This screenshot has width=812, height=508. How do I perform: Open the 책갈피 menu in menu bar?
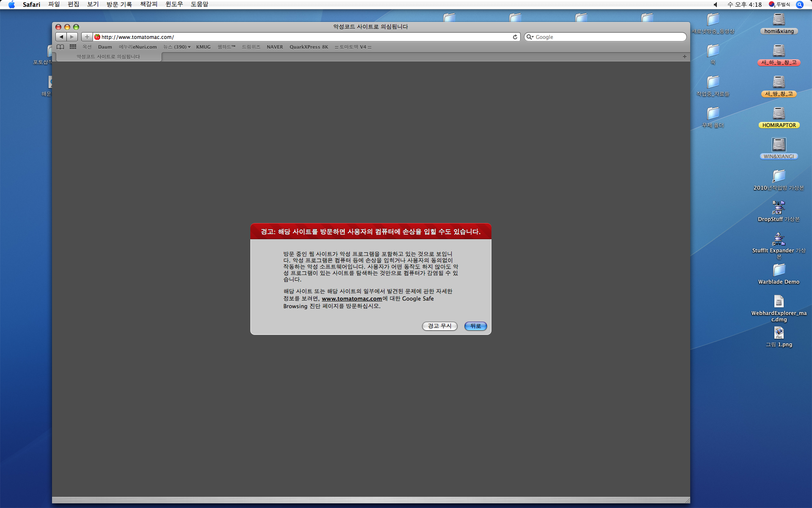point(148,4)
